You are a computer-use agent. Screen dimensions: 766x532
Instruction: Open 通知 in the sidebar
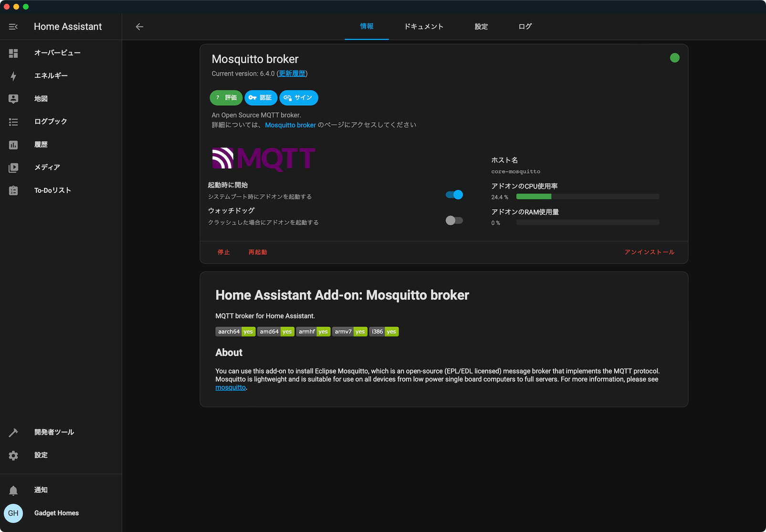pyautogui.click(x=61, y=490)
